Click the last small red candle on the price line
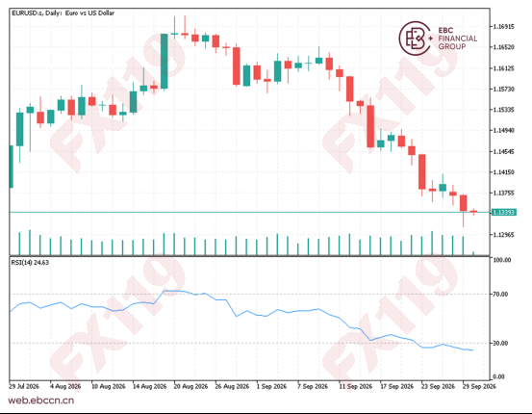532x414 pixels. [473, 212]
